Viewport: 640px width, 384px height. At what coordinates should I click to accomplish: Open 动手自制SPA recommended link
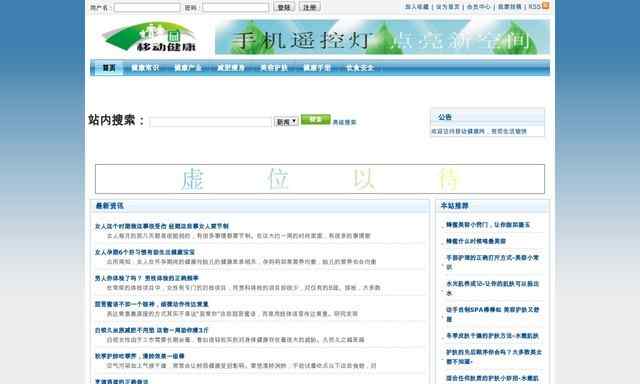[x=492, y=314]
